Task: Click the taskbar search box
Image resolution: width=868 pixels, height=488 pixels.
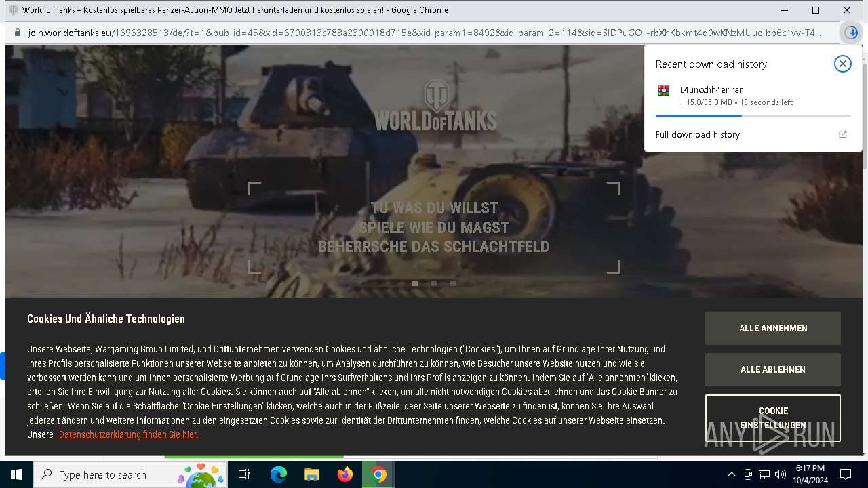Action: (x=130, y=474)
